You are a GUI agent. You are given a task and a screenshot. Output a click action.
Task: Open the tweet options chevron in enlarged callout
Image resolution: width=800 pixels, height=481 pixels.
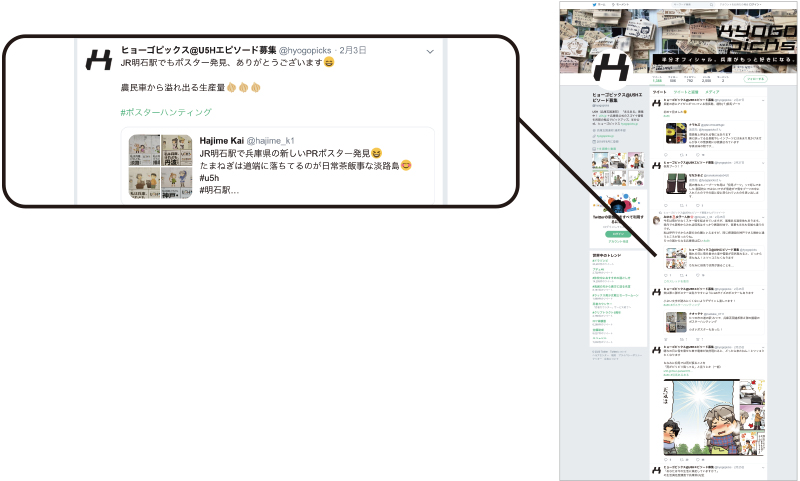[430, 50]
